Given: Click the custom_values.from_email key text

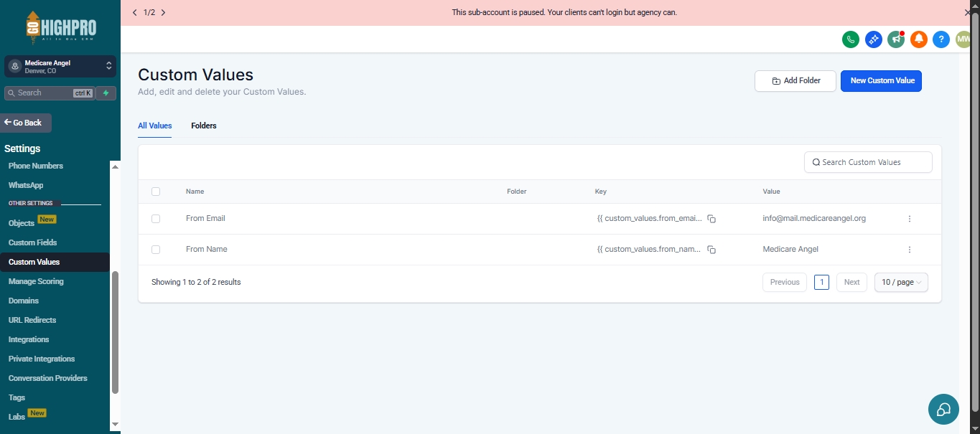Looking at the screenshot, I should (x=650, y=219).
